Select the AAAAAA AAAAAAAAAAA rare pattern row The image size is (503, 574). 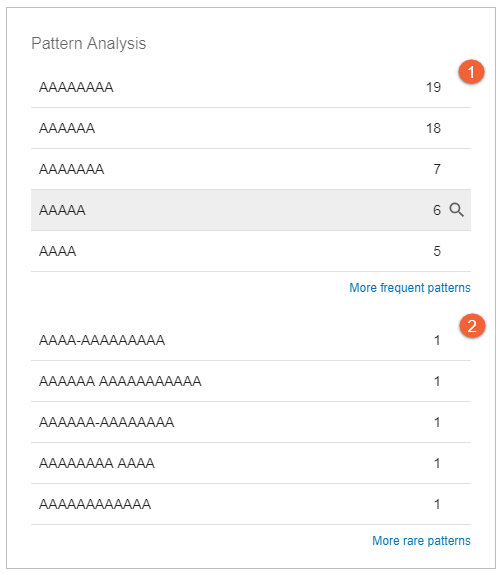(251, 381)
